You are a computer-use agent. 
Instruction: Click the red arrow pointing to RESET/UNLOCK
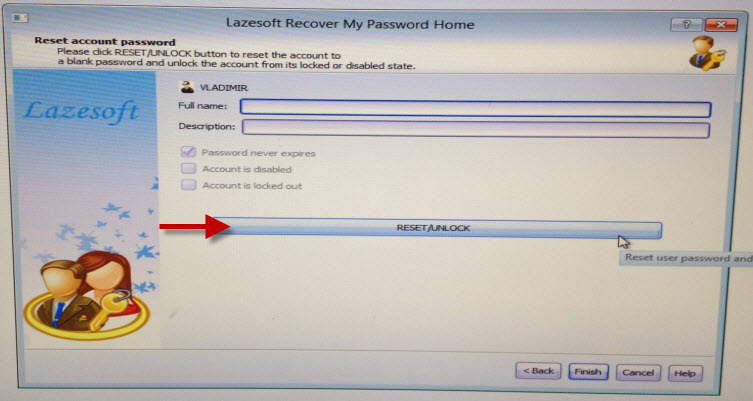(194, 227)
